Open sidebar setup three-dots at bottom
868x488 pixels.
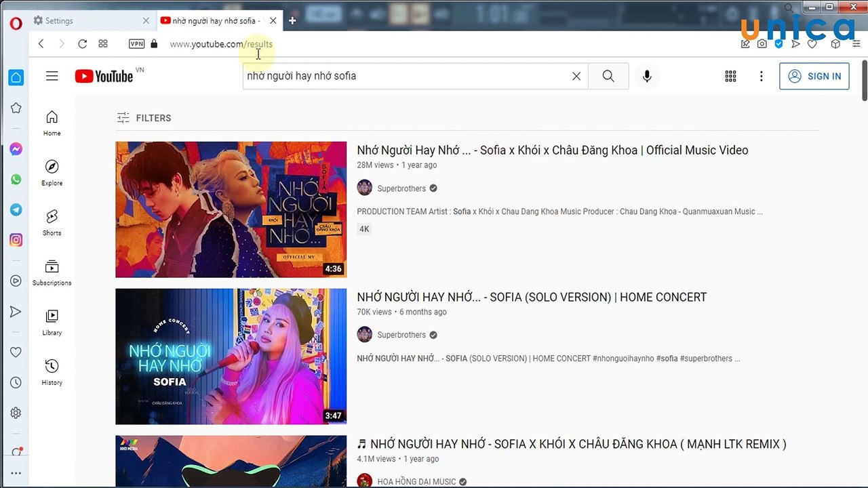click(16, 473)
